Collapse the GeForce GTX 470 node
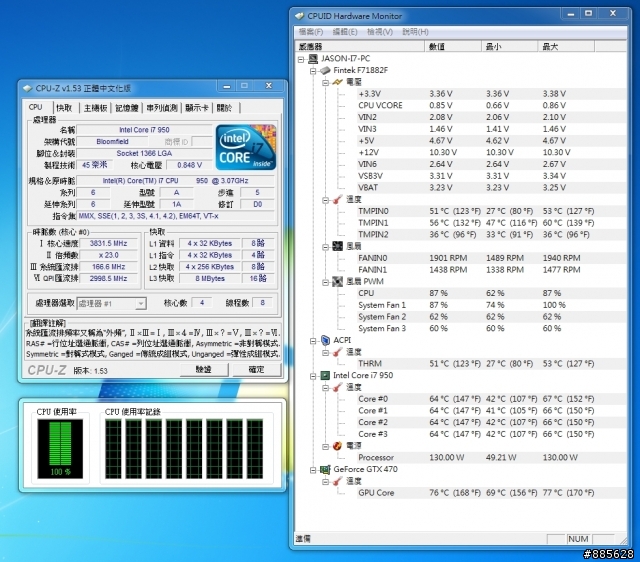The image size is (640, 562). click(313, 470)
